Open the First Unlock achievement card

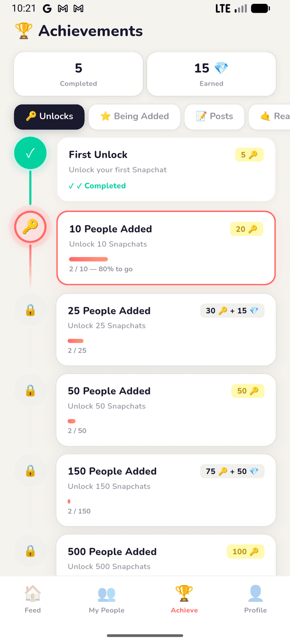[x=166, y=169]
